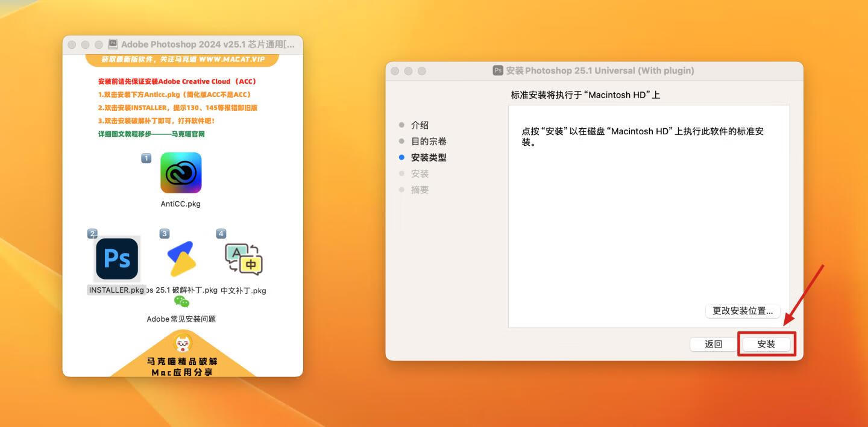Screen dimensions: 868x427
Task: Select the 摘要 step in sidebar
Action: (420, 190)
